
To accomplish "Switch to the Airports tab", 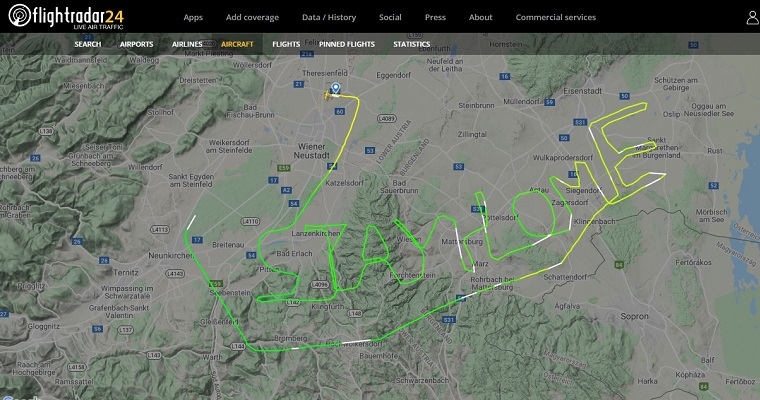I will coord(137,44).
